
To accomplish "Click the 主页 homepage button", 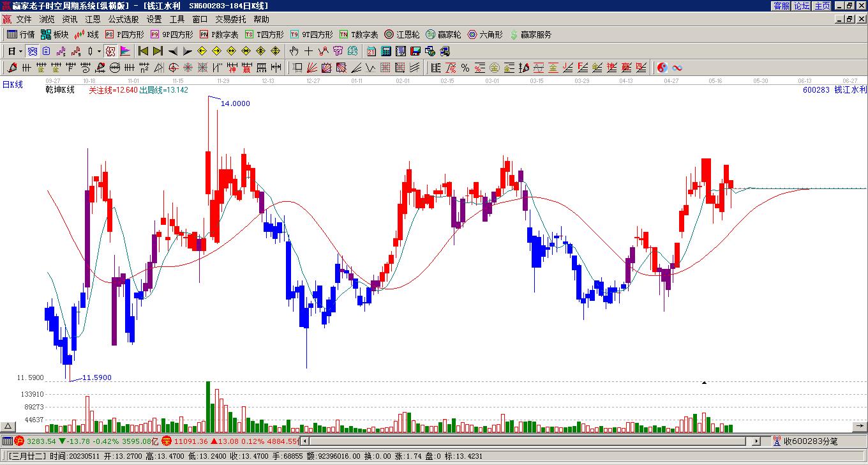I will 822,6.
